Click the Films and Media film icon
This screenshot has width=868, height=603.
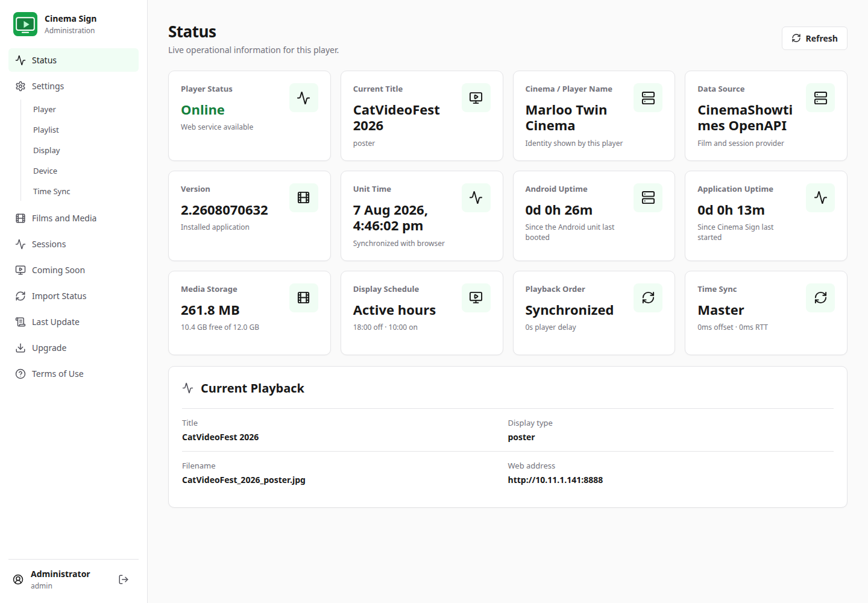(20, 218)
